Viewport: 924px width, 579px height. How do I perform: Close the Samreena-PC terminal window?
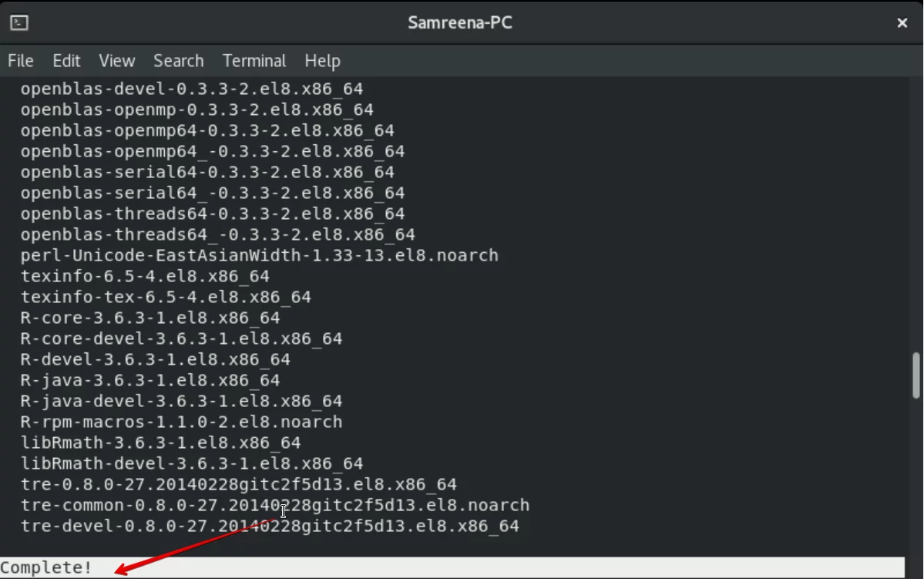pyautogui.click(x=902, y=23)
